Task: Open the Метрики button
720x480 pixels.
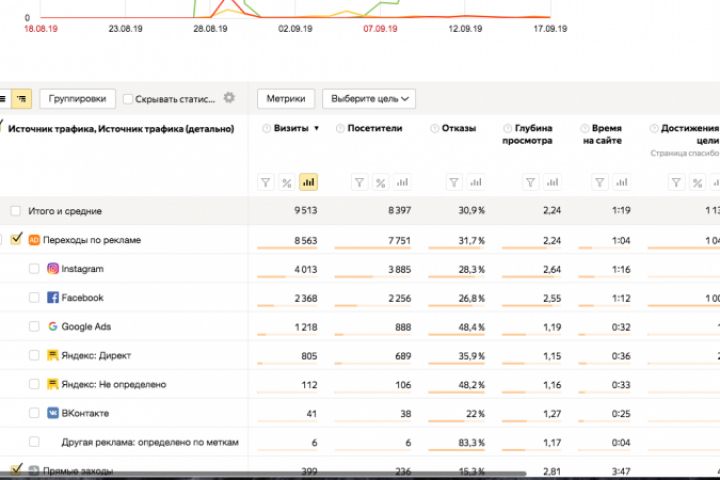Action: 287,99
